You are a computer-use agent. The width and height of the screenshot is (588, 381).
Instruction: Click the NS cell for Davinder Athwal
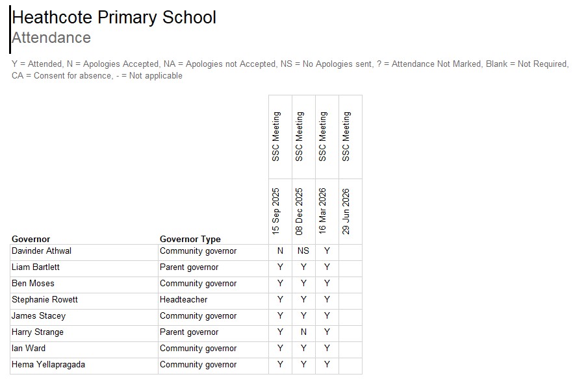click(x=303, y=251)
